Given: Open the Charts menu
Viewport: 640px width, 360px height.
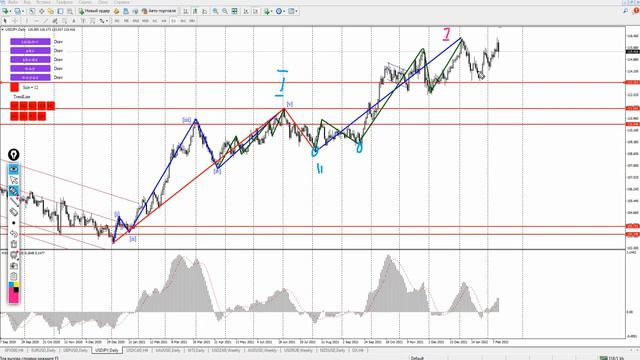Looking at the screenshot, I should pos(64,2).
